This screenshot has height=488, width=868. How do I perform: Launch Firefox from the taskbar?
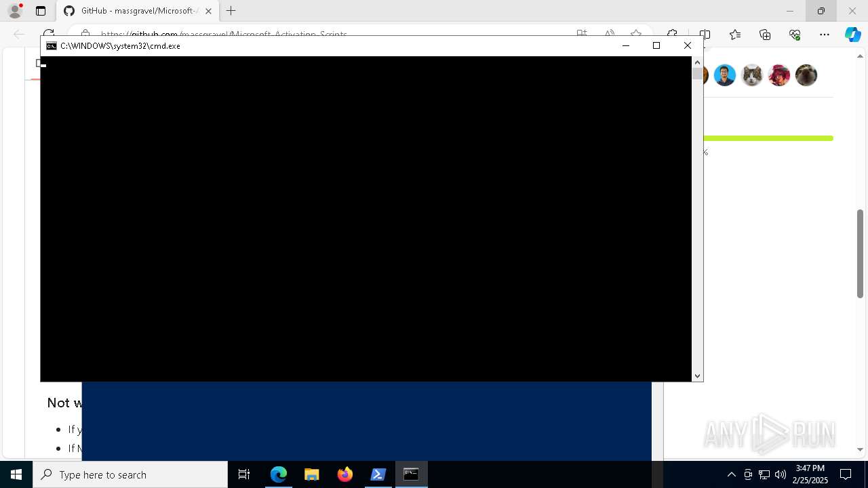(345, 474)
